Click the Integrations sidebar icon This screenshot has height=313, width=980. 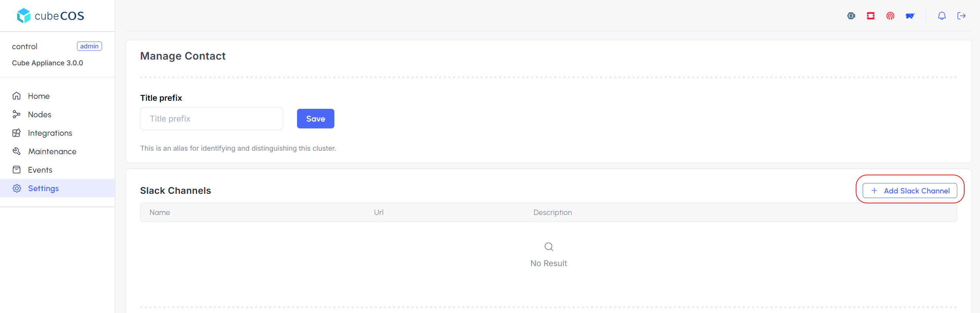[17, 133]
